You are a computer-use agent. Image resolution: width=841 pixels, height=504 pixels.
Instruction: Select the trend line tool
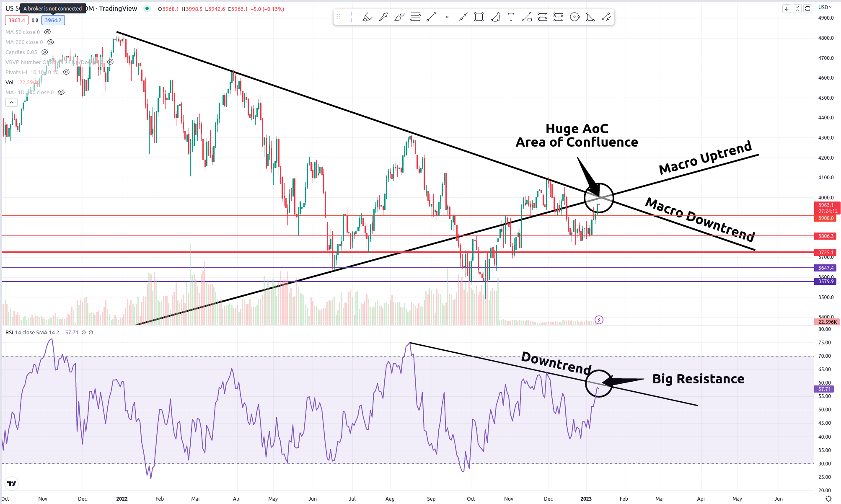pyautogui.click(x=431, y=17)
